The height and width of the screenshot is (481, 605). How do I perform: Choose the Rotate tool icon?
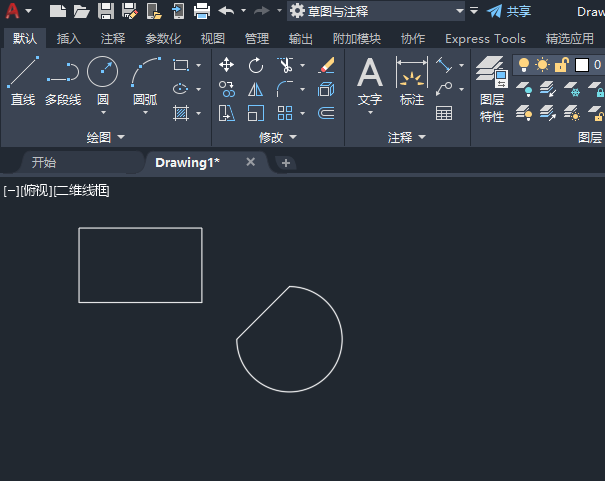click(x=256, y=65)
